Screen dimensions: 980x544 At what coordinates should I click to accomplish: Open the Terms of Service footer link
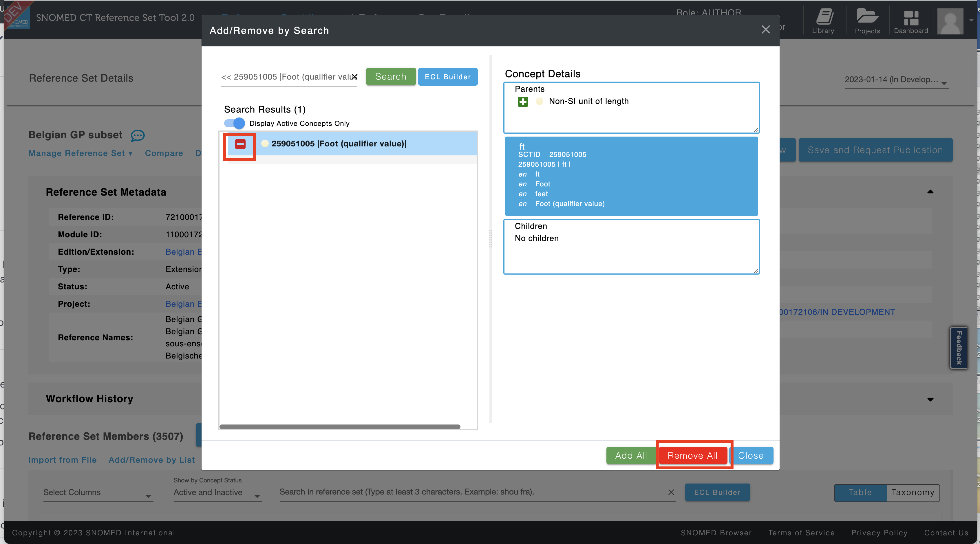coord(801,533)
